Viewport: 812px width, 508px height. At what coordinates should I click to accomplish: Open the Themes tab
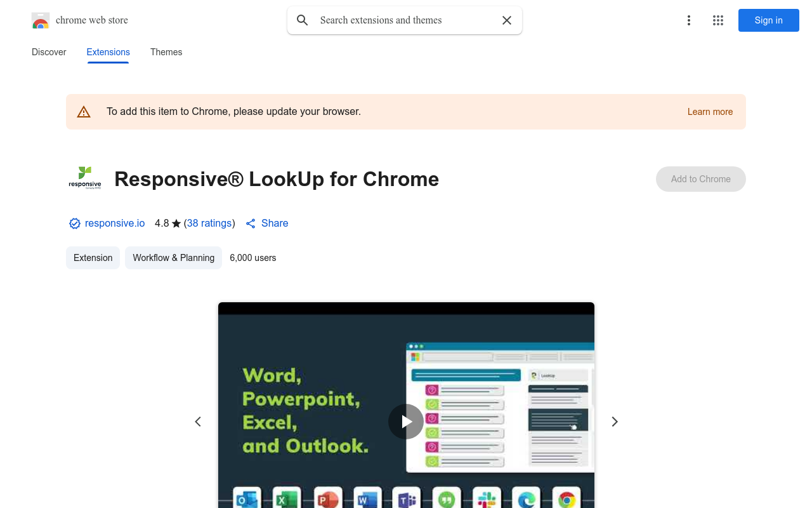point(166,52)
